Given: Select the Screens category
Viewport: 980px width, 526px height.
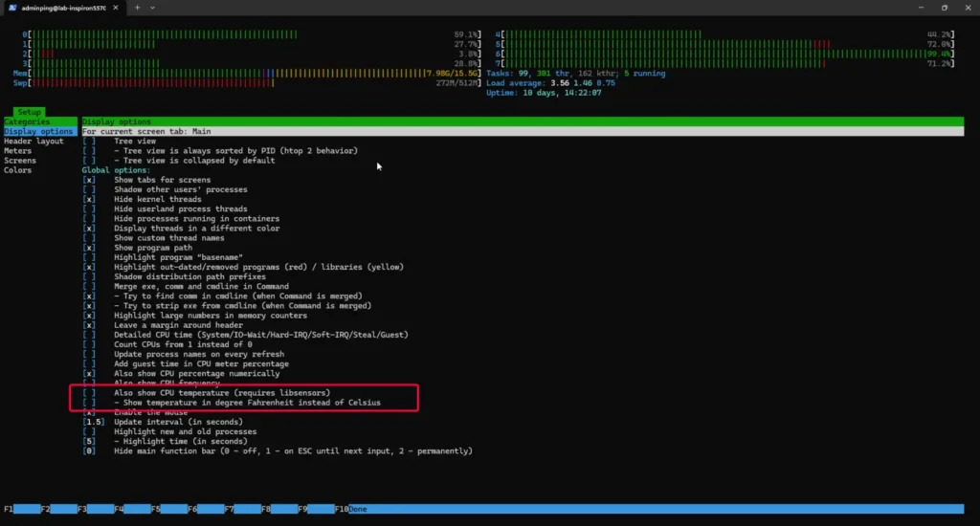Looking at the screenshot, I should click(20, 161).
